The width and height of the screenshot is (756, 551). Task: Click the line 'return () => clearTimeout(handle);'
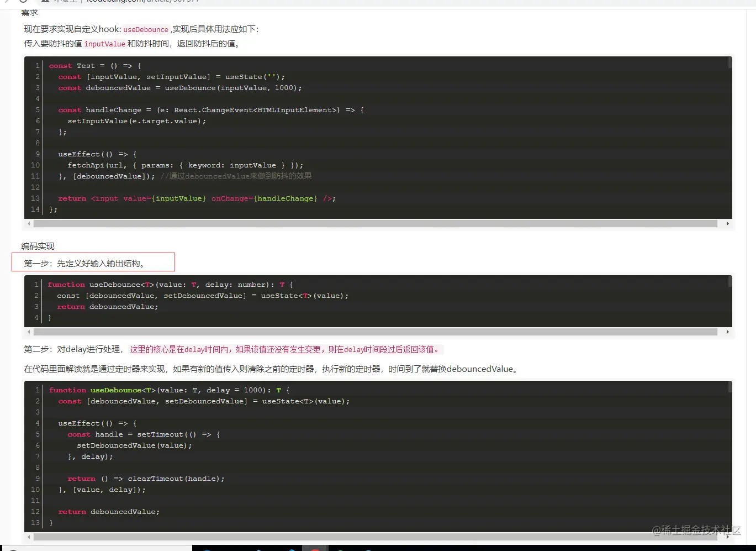coord(146,479)
